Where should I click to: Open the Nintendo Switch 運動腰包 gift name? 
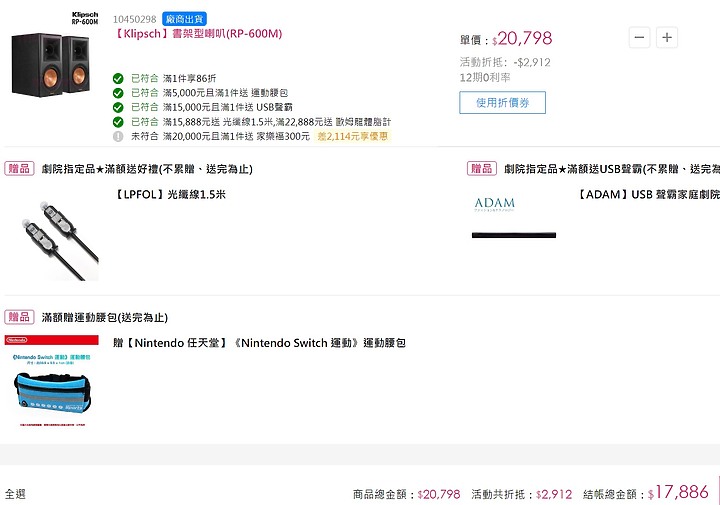[x=259, y=343]
